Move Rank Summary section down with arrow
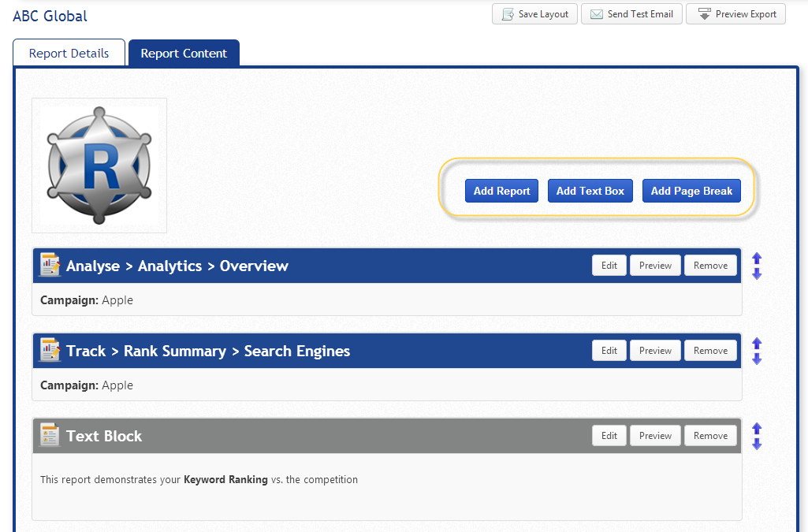This screenshot has width=808, height=532. (757, 359)
